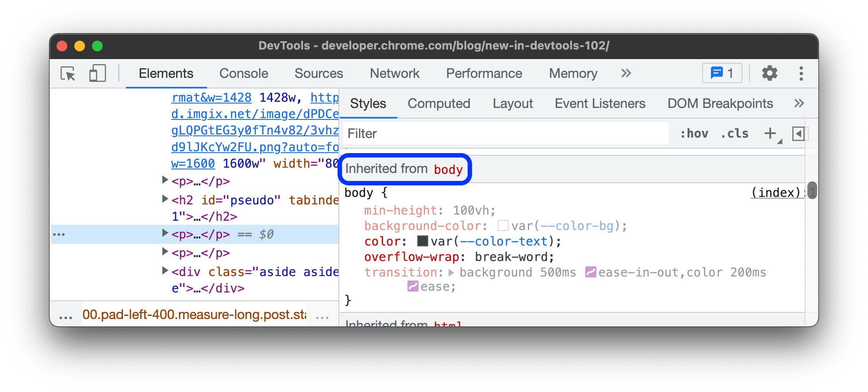Open the easing editor for ease-in-out
Image resolution: width=868 pixels, height=392 pixels.
[591, 272]
